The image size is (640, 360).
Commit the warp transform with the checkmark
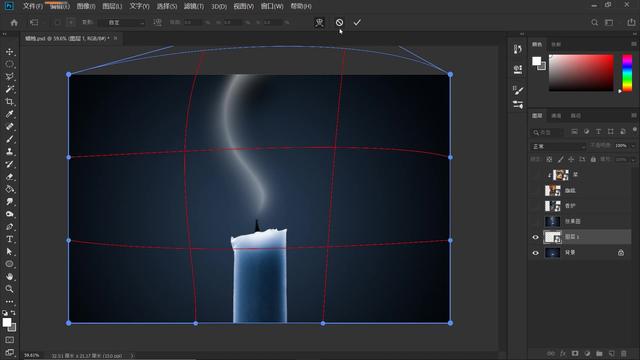pos(357,22)
